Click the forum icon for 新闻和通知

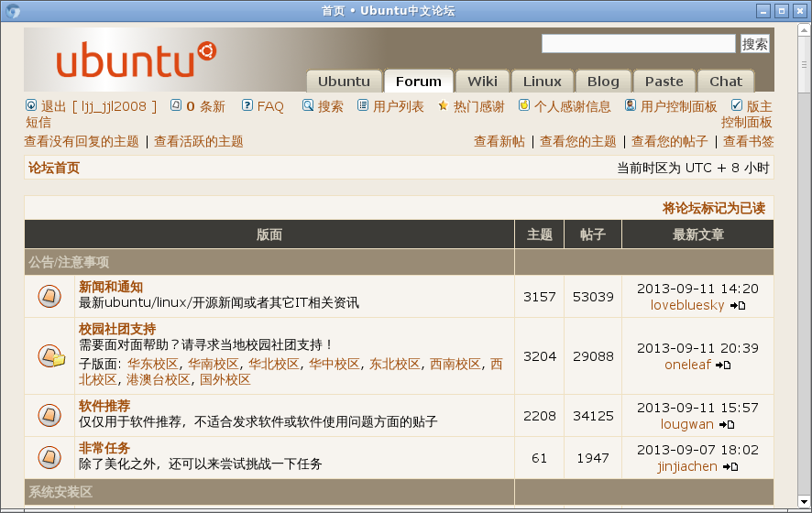(49, 296)
